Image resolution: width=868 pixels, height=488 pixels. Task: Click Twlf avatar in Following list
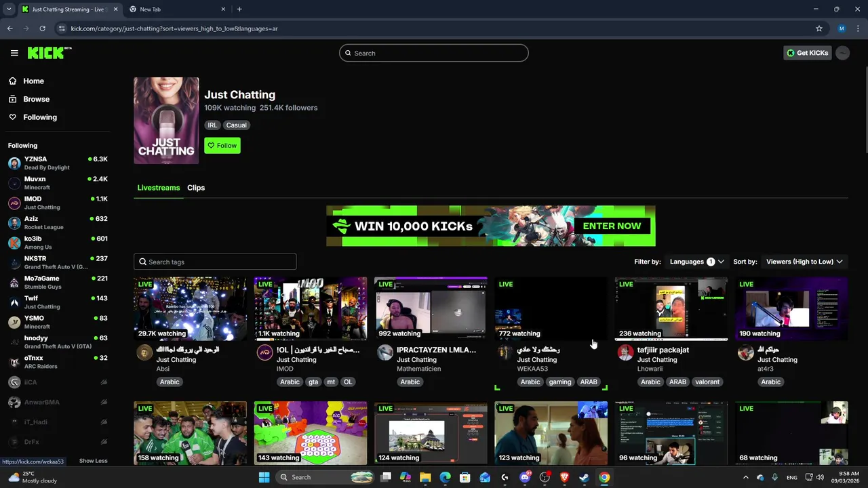click(x=14, y=302)
